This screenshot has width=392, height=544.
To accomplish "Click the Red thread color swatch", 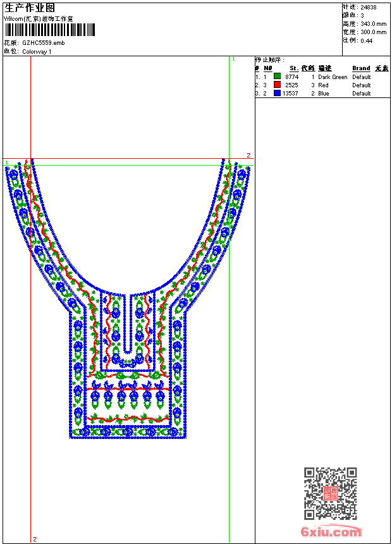I will pos(277,85).
